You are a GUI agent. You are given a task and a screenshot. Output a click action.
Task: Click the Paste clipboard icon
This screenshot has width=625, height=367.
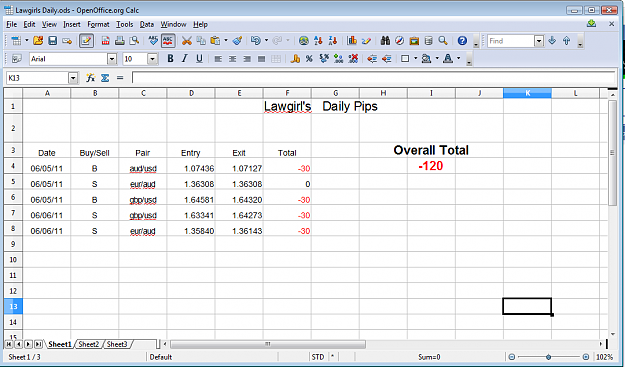click(x=215, y=41)
